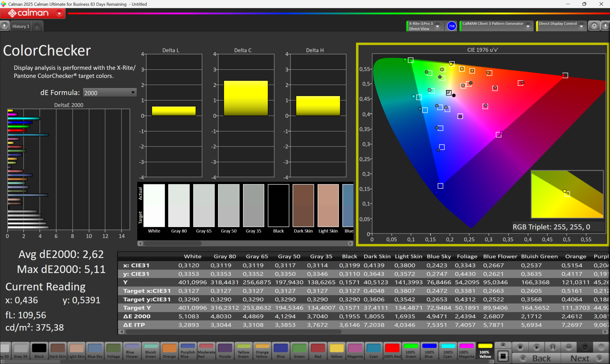The height and width of the screenshot is (364, 610).
Task: Click the infinity continuous read icon
Action: click(x=568, y=347)
